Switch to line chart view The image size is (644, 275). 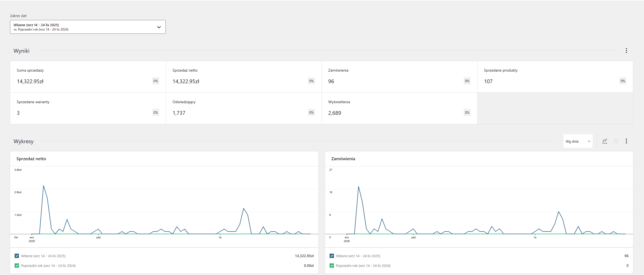pyautogui.click(x=605, y=141)
